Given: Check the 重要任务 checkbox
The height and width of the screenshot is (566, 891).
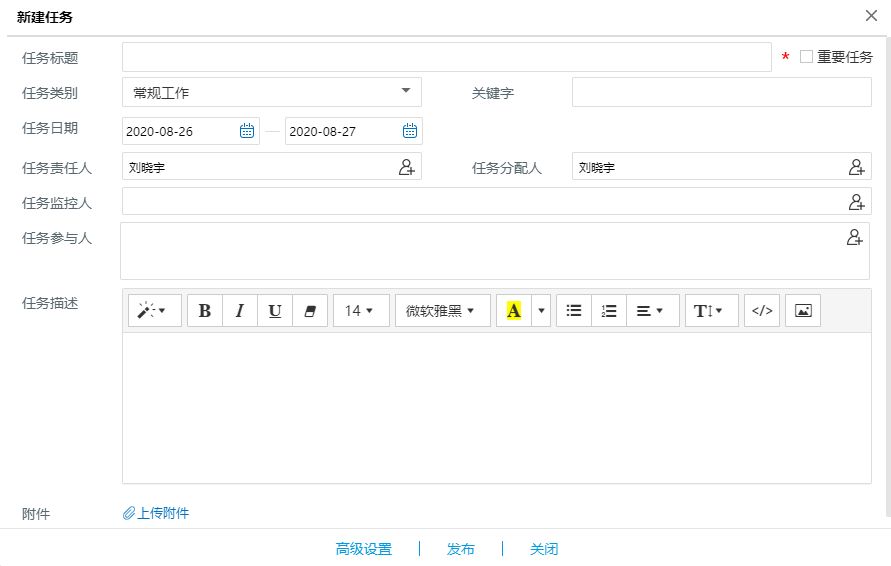Looking at the screenshot, I should pos(807,57).
